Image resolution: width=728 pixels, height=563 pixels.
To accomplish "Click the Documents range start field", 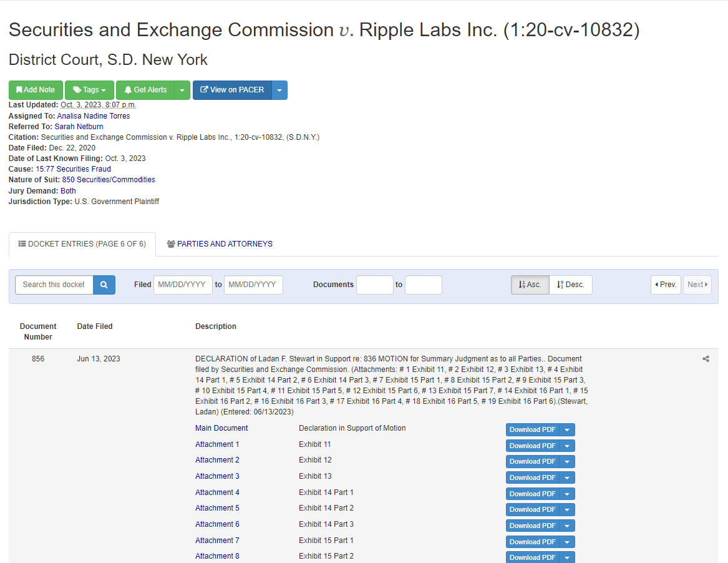I will [x=374, y=285].
